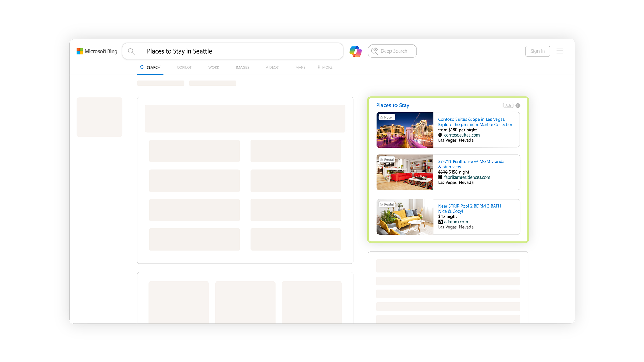Open Copilot via the colorful icon
The height and width of the screenshot is (362, 644).
355,51
